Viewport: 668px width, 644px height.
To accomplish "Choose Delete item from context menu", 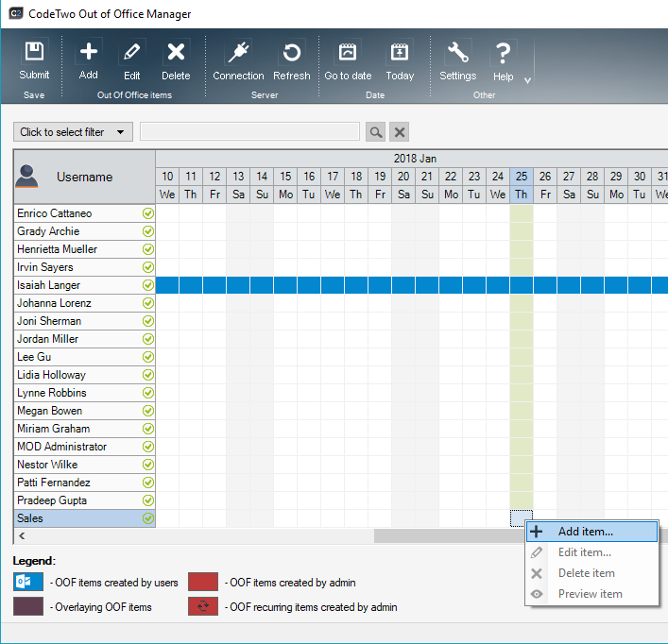I will 591,573.
